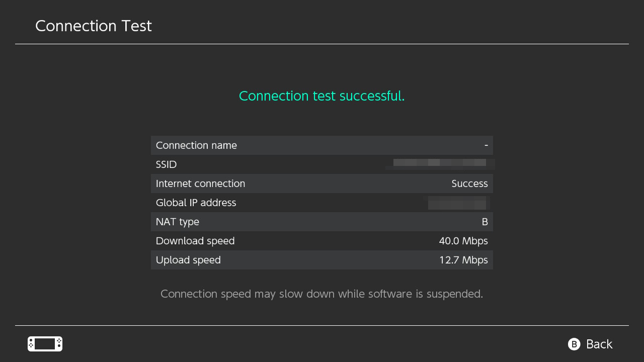This screenshot has width=644, height=362.
Task: Click the 40.0 Mbps download value
Action: pos(463,241)
